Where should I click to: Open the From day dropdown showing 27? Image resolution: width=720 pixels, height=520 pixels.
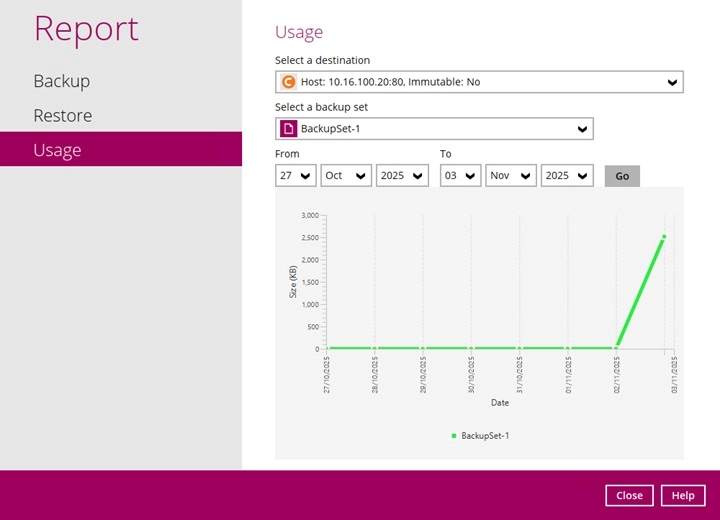pyautogui.click(x=296, y=175)
